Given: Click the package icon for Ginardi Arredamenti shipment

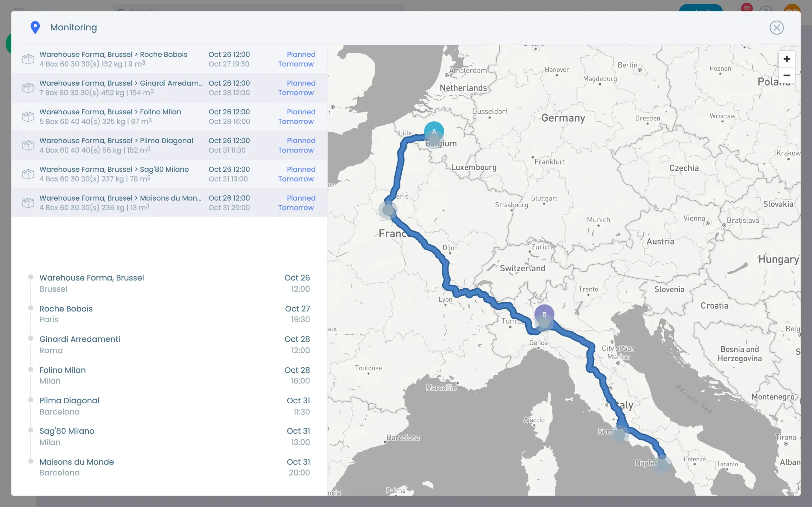Looking at the screenshot, I should (28, 87).
